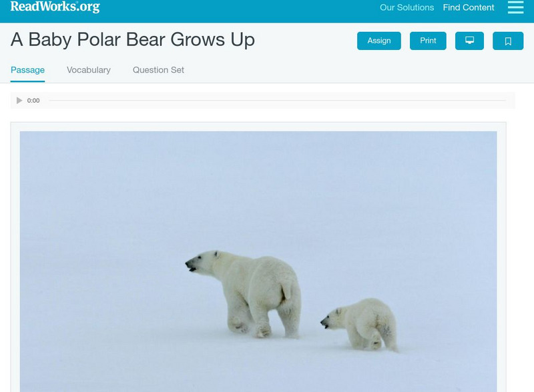
Task: Select the Passage tab
Action: pyautogui.click(x=27, y=70)
